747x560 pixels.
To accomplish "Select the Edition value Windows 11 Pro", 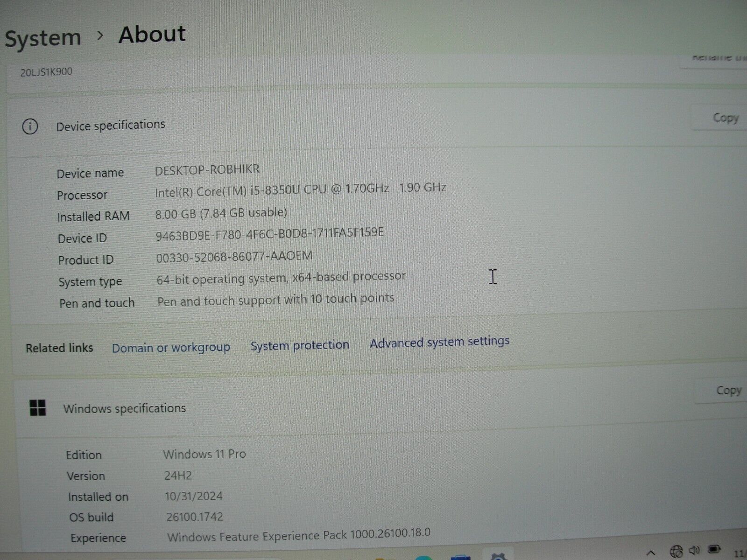I will 204,454.
